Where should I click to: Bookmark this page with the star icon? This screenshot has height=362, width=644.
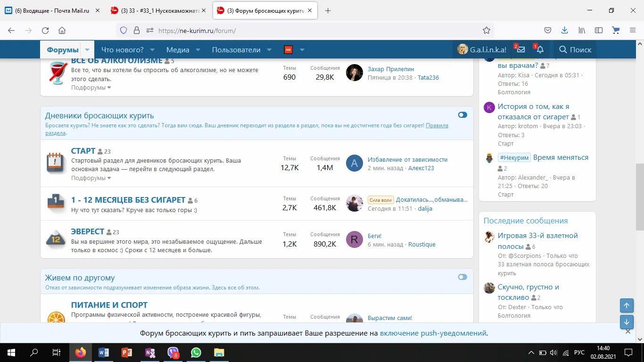(487, 30)
